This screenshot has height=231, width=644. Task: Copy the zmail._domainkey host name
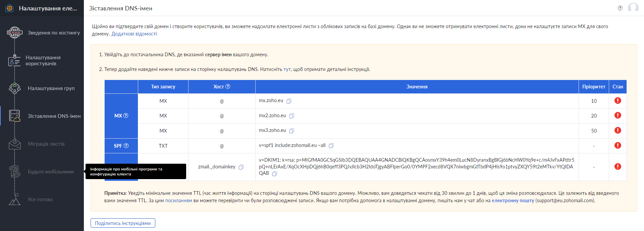pos(241,167)
